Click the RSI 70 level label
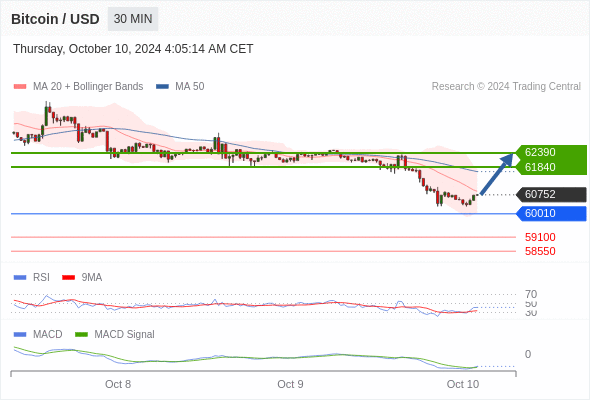This screenshot has height=400, width=590. (531, 294)
